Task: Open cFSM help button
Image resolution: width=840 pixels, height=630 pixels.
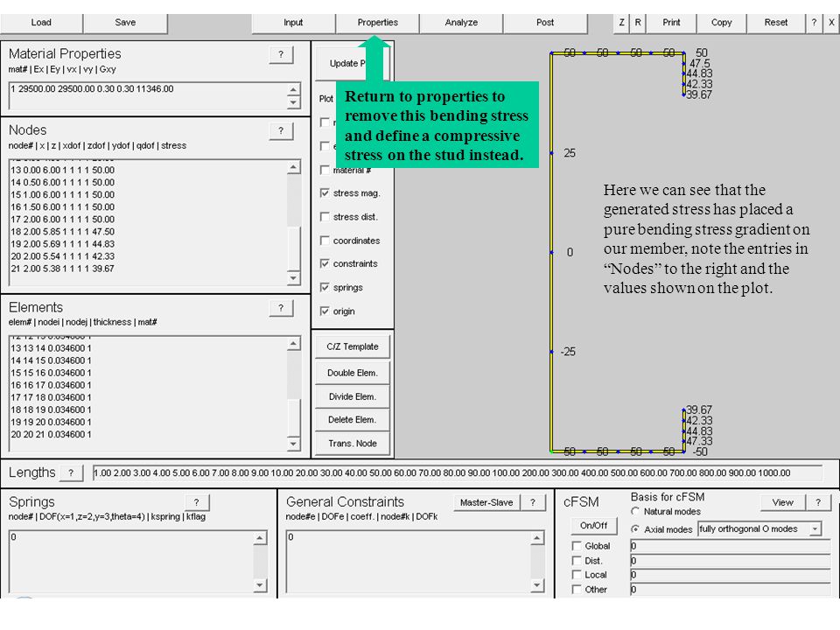Action: (x=818, y=502)
